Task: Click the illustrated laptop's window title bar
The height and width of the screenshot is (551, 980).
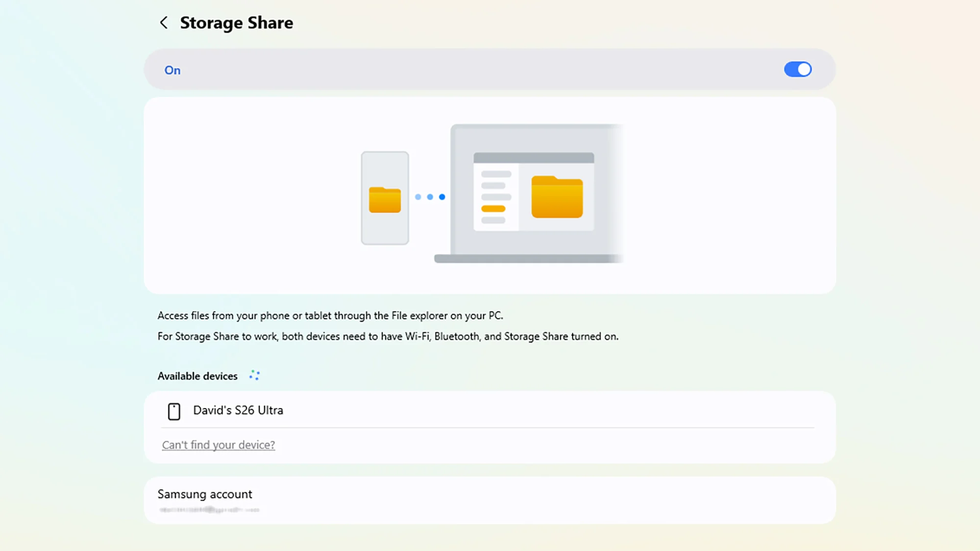Action: (x=533, y=158)
